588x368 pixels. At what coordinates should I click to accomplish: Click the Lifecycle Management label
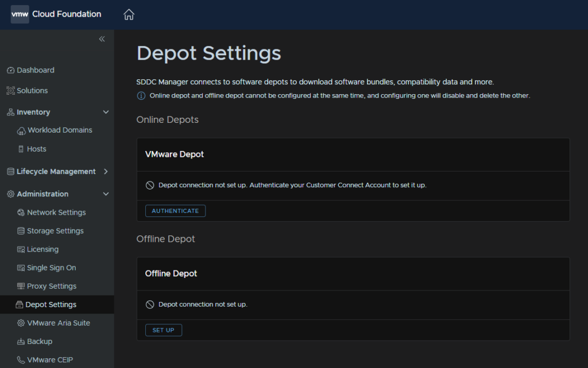(56, 172)
